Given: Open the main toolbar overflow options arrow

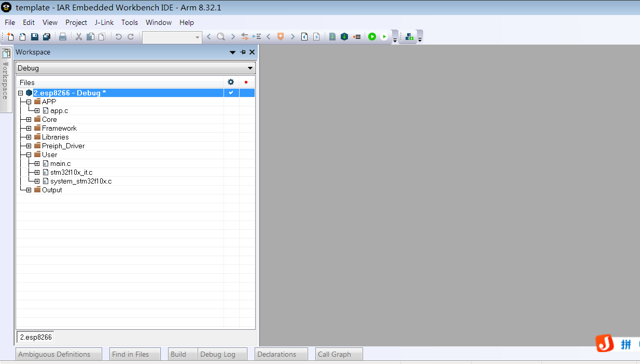Looking at the screenshot, I should click(x=395, y=39).
